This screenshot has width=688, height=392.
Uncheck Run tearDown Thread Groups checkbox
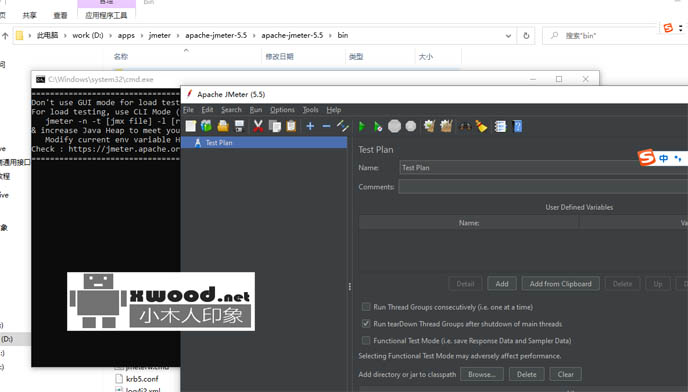pos(366,324)
